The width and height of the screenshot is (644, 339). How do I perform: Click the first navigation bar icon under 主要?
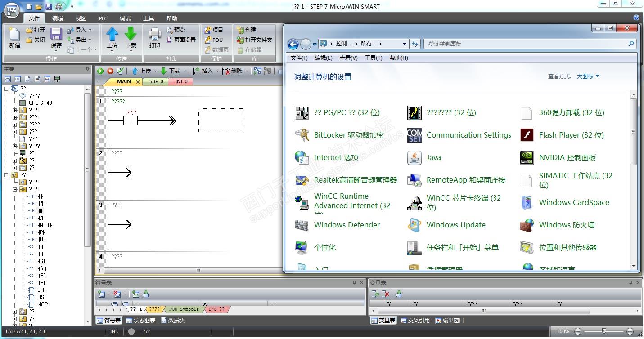click(8, 79)
